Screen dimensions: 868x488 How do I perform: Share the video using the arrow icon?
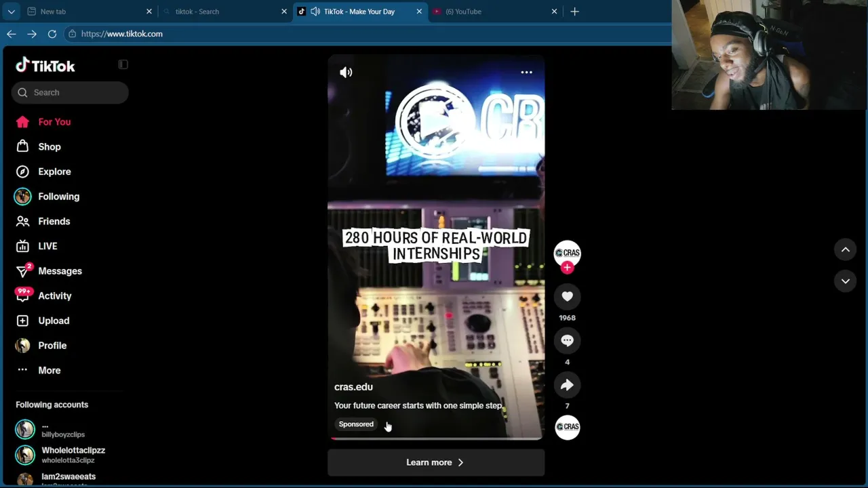click(x=567, y=385)
